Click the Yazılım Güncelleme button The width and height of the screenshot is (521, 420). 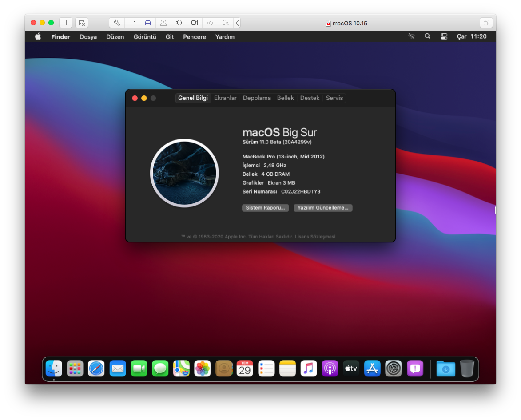[323, 208]
